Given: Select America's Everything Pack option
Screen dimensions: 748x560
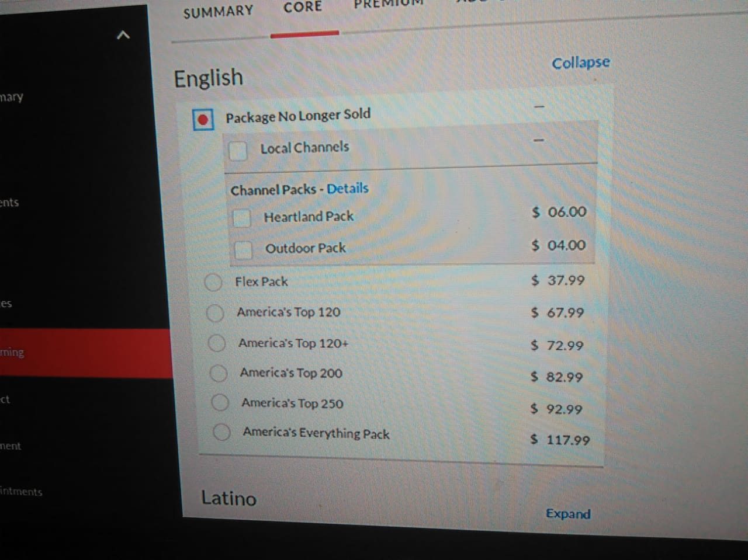Looking at the screenshot, I should coord(221,432).
